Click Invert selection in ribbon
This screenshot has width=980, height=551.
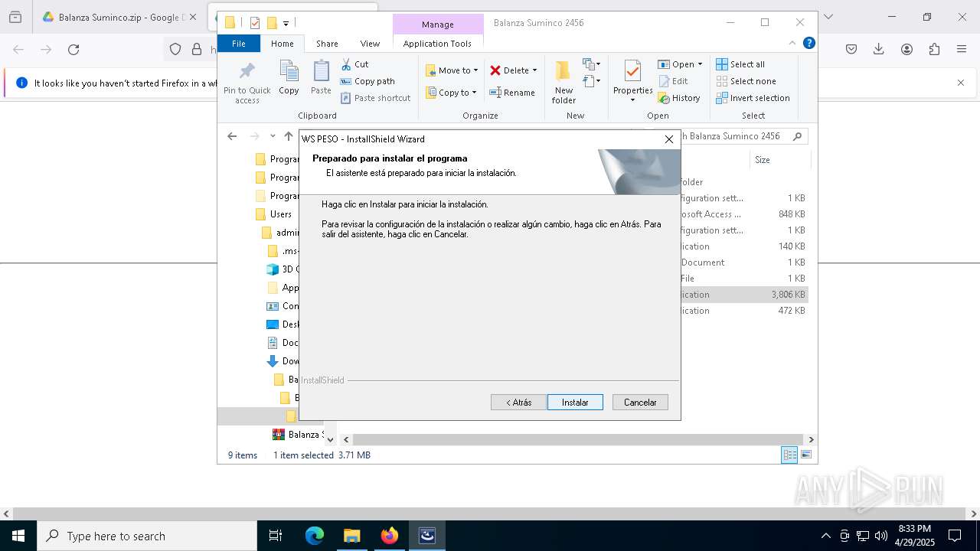[753, 98]
